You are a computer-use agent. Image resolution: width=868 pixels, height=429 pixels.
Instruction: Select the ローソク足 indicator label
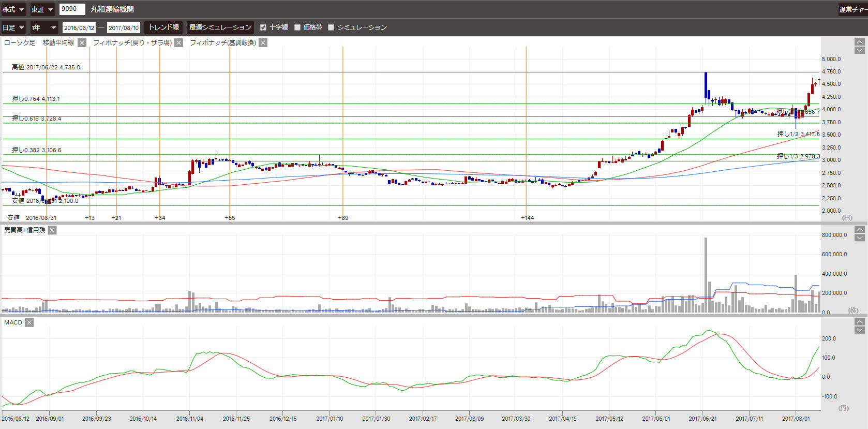[20, 42]
